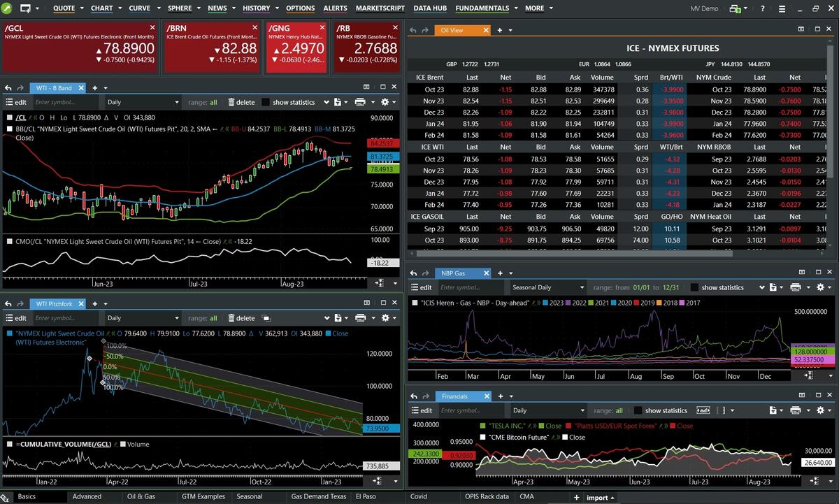Click the delete trash button in WTI - B Band panel
Viewport: 839px width, 504px height.
(x=241, y=102)
